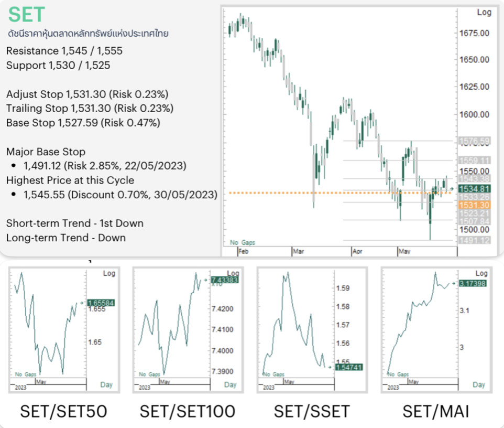The image size is (504, 428).
Task: Click the Mar timeline marker
Action: click(x=298, y=251)
